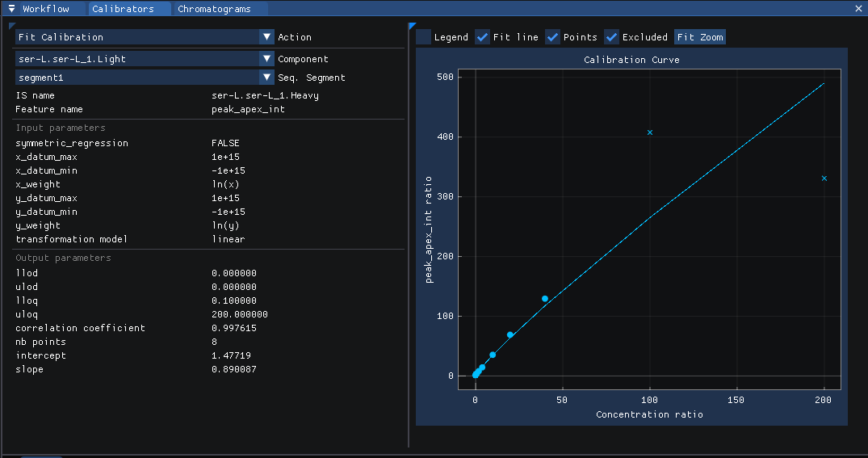Click the intercept value 1.47719
The height and width of the screenshot is (458, 868).
[231, 355]
